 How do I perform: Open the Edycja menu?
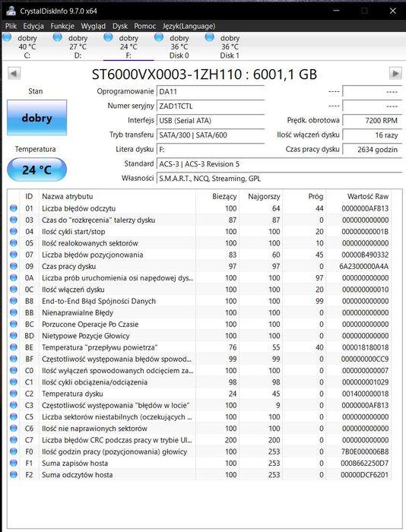click(x=33, y=26)
